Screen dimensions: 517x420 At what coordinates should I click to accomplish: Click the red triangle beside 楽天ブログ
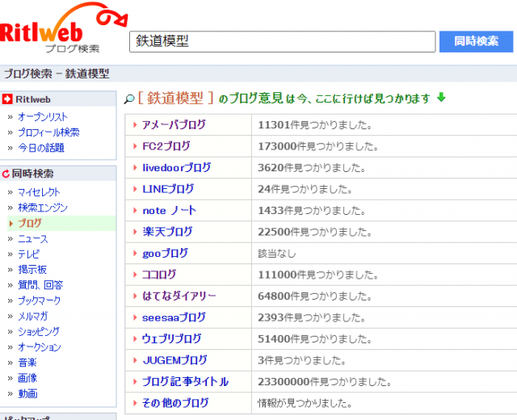135,232
